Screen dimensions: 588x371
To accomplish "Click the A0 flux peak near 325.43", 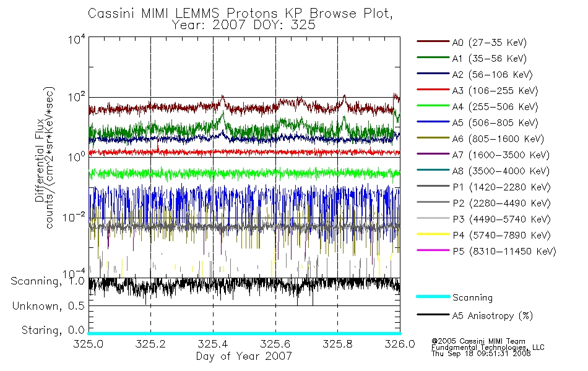I will tap(223, 98).
